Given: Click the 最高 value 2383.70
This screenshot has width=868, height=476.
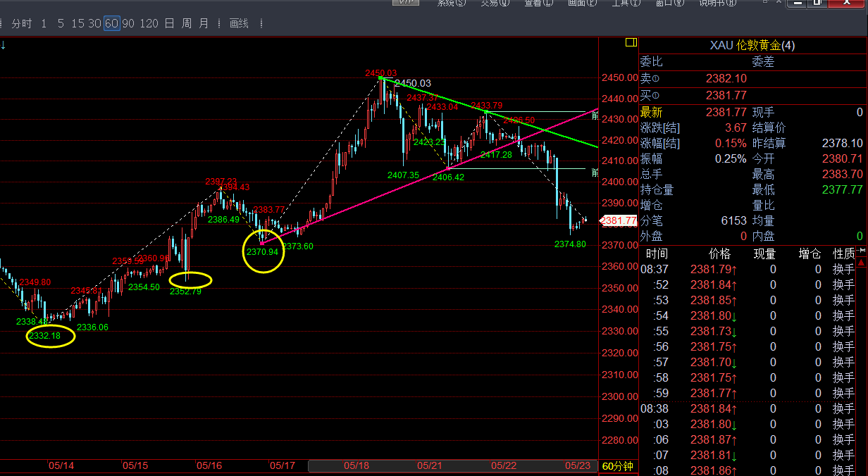Looking at the screenshot, I should tap(842, 175).
